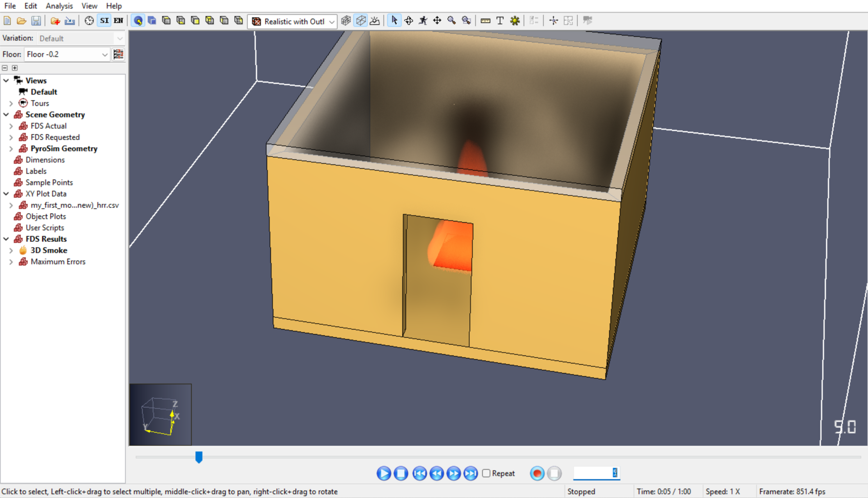The width and height of the screenshot is (868, 498).
Task: Click the clock icon in toolbar
Action: [89, 21]
